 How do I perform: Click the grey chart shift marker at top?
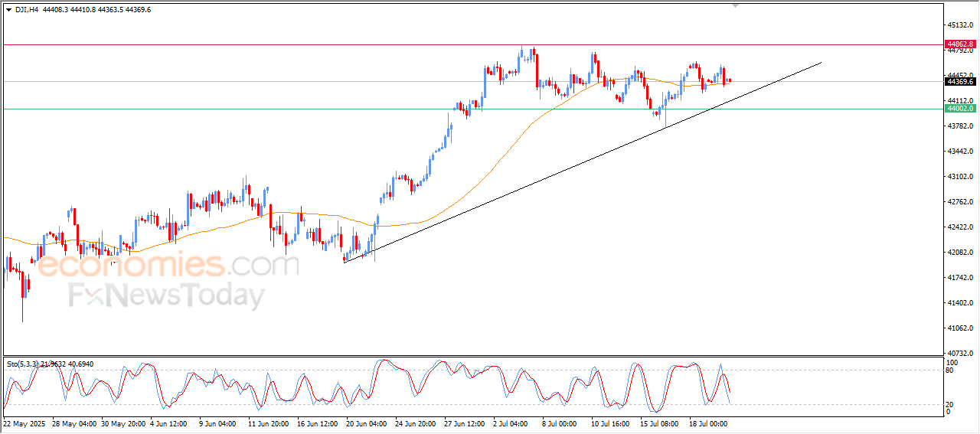coord(736,5)
